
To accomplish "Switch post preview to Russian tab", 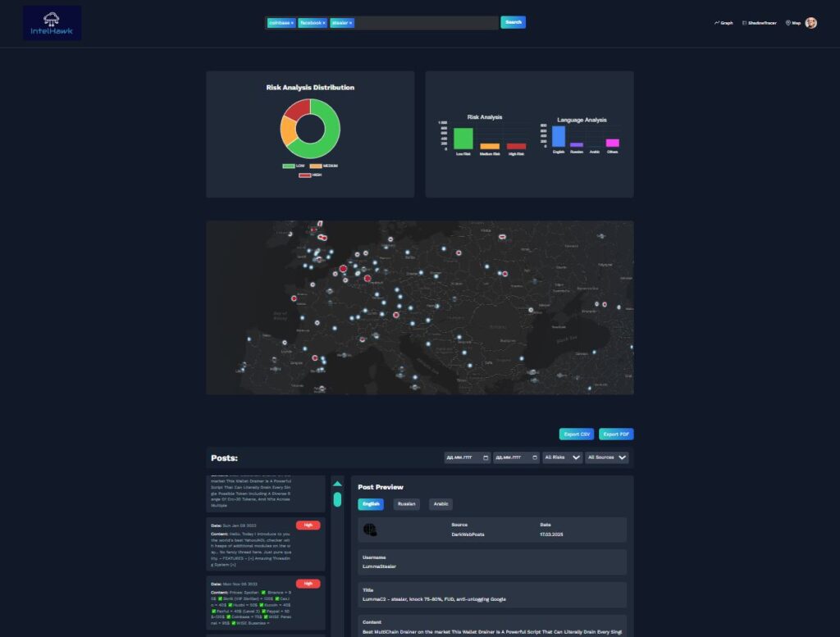I will coord(405,504).
